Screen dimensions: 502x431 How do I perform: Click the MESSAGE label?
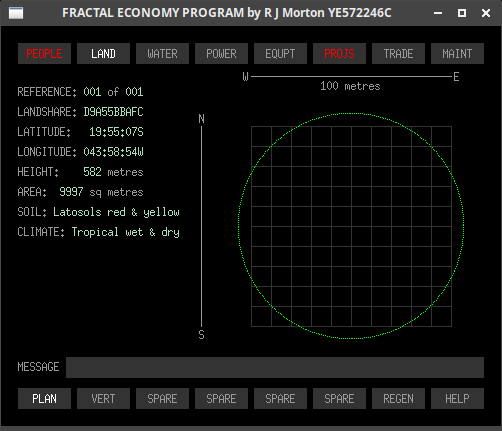coord(38,367)
